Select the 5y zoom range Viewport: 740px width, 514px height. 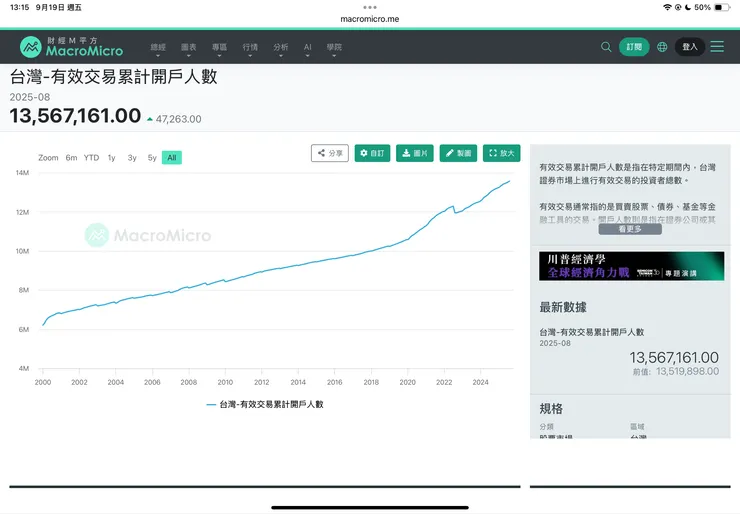(x=152, y=158)
